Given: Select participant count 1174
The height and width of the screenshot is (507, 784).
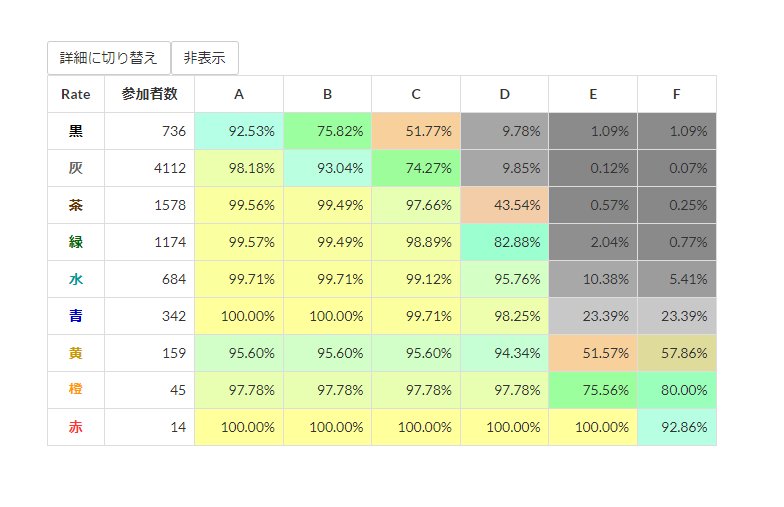Looking at the screenshot, I should 150,242.
